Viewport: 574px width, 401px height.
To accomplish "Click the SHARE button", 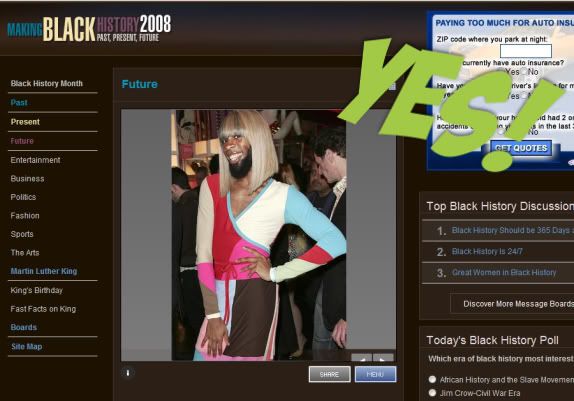I will tap(329, 374).
